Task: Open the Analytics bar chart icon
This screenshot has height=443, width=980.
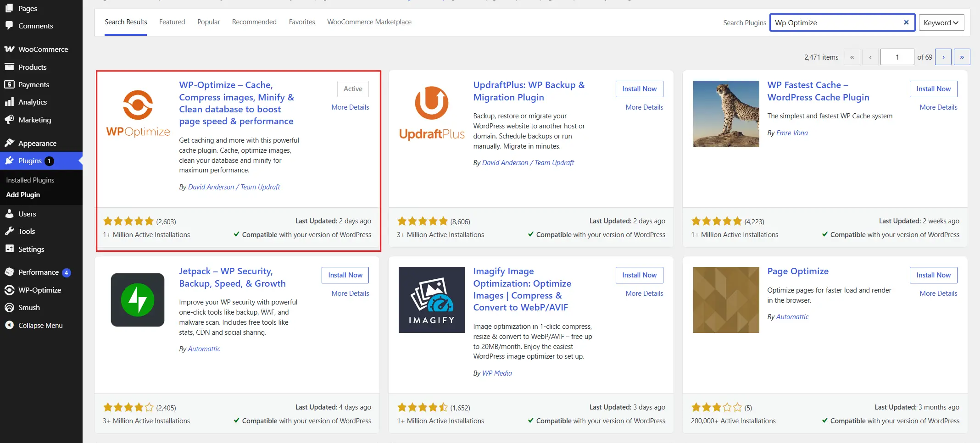Action: point(9,102)
